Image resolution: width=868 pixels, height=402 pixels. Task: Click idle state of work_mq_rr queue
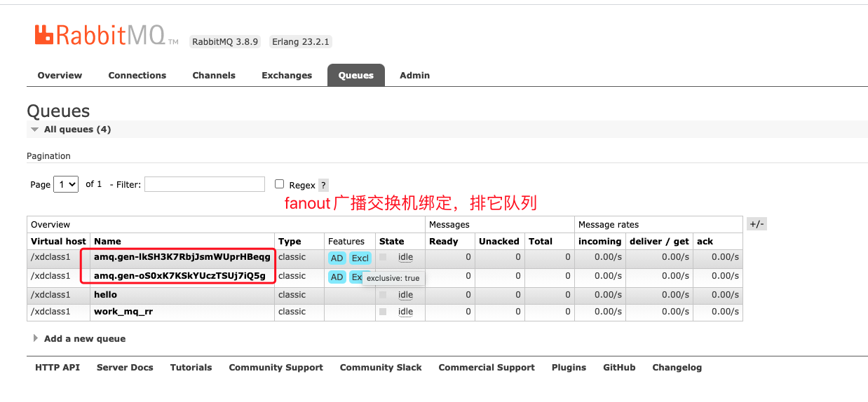coord(405,312)
